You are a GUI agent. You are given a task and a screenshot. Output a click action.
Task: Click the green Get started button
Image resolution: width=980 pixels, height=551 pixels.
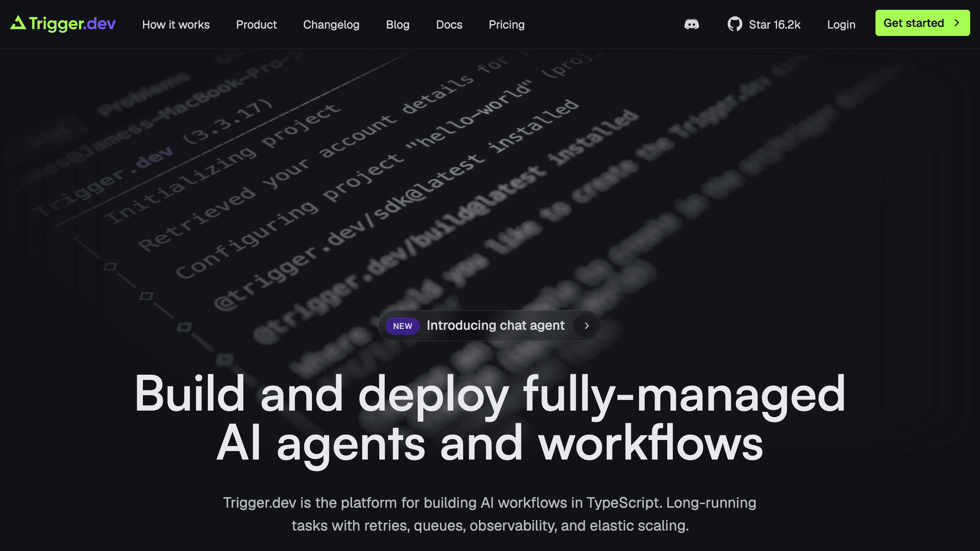[x=922, y=23]
